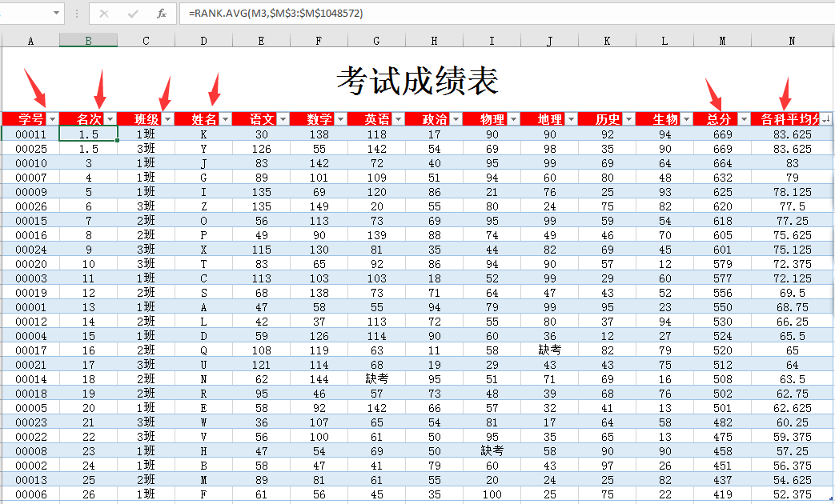Click the 考试成绩表 title cell
The width and height of the screenshot is (835, 504).
pyautogui.click(x=417, y=80)
